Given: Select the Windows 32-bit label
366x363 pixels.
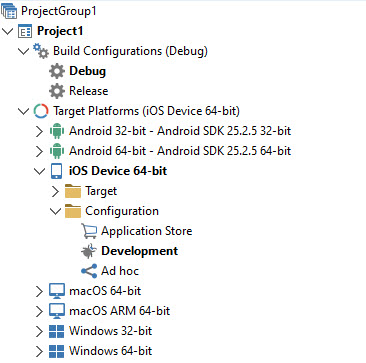Looking at the screenshot, I should pyautogui.click(x=111, y=331).
